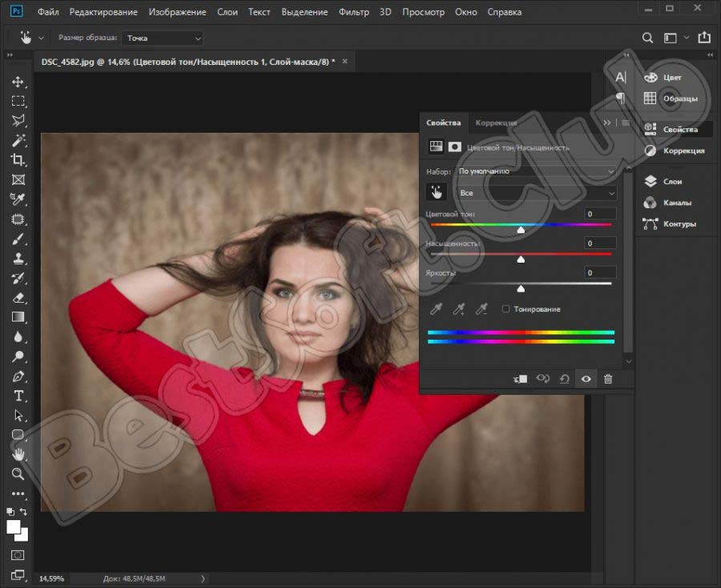
Task: Select the Eraser tool
Action: pos(18,298)
